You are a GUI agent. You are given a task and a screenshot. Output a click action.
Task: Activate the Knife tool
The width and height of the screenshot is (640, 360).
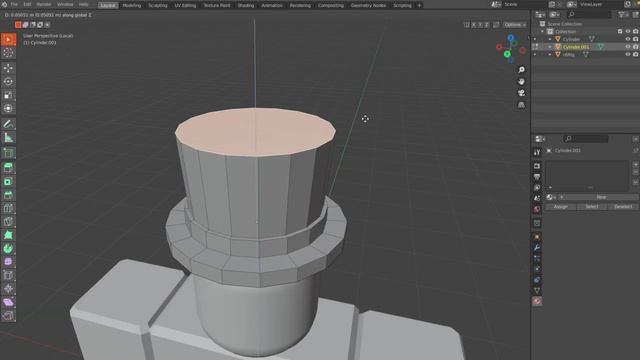[x=8, y=222]
